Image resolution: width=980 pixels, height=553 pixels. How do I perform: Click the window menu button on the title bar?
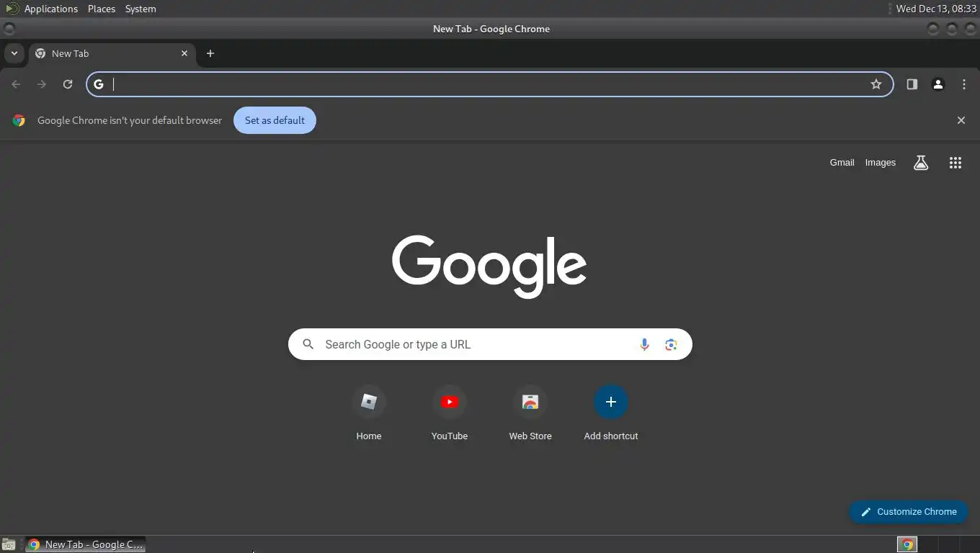point(9,29)
